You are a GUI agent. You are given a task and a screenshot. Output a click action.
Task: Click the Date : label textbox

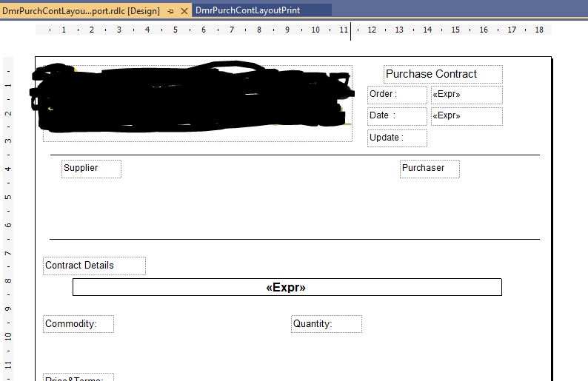coord(397,116)
